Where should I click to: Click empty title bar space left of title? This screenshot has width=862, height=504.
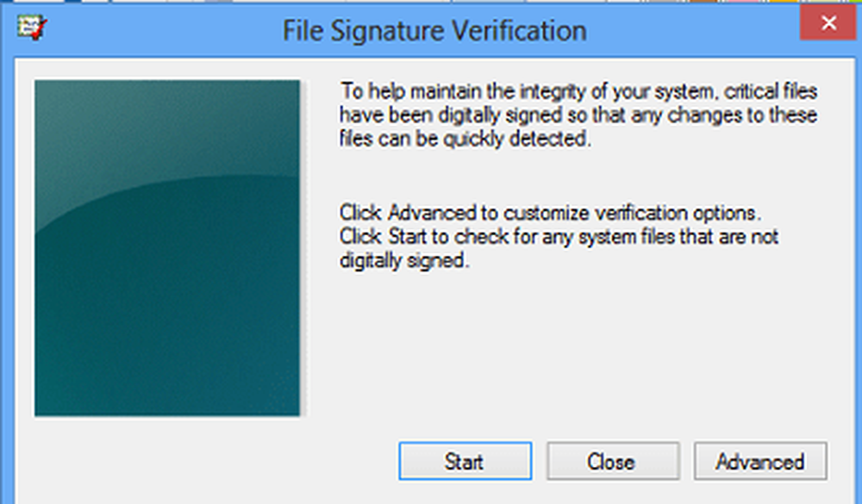pyautogui.click(x=155, y=29)
